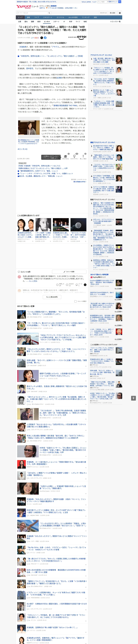This screenshot has width=138, height=644.
Task: Select the 国内 category tab
Action: coord(26,22)
